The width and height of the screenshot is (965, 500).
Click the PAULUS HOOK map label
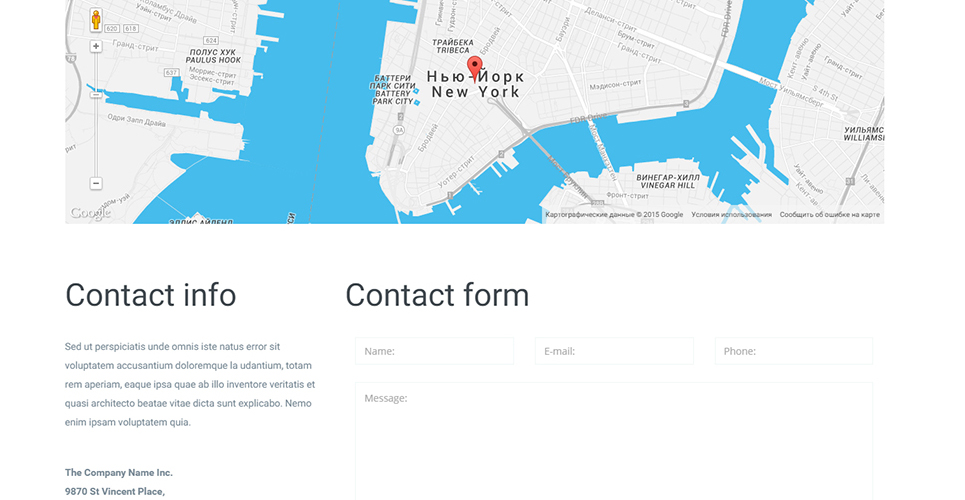[x=214, y=60]
